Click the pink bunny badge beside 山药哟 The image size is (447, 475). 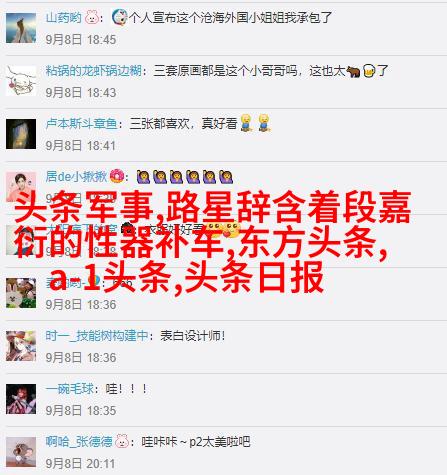(x=91, y=17)
